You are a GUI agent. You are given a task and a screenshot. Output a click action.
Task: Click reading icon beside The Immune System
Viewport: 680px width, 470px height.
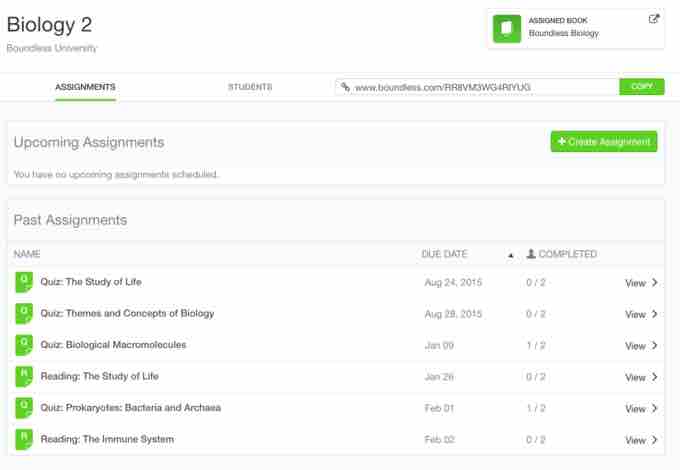point(23,440)
